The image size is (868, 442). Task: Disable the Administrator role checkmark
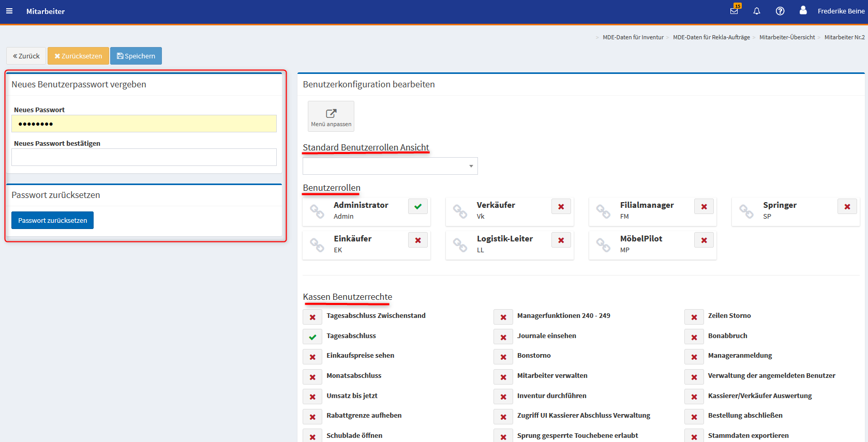click(x=418, y=207)
